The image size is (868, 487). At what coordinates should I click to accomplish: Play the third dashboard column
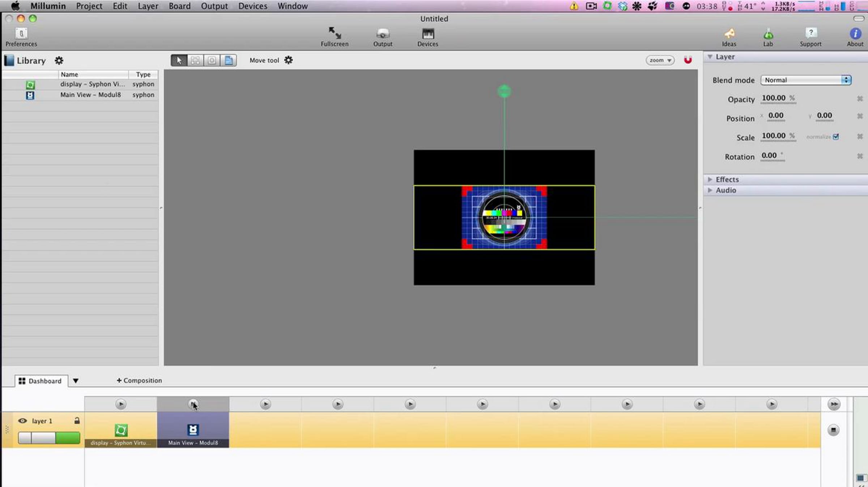(x=265, y=404)
